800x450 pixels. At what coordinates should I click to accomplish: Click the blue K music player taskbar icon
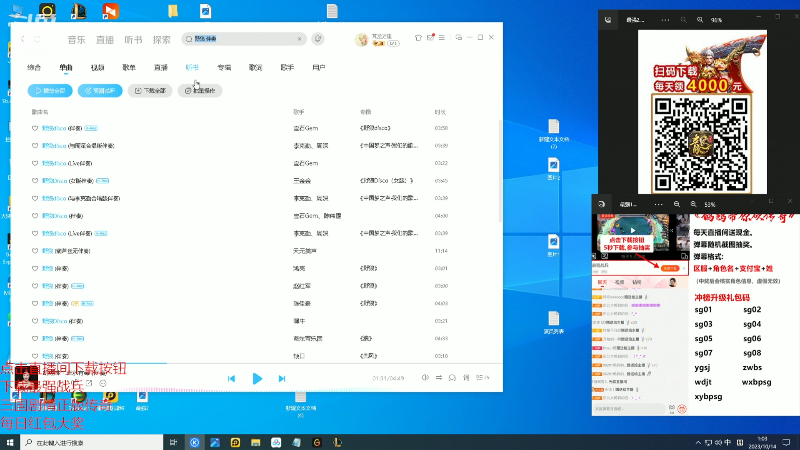194,442
